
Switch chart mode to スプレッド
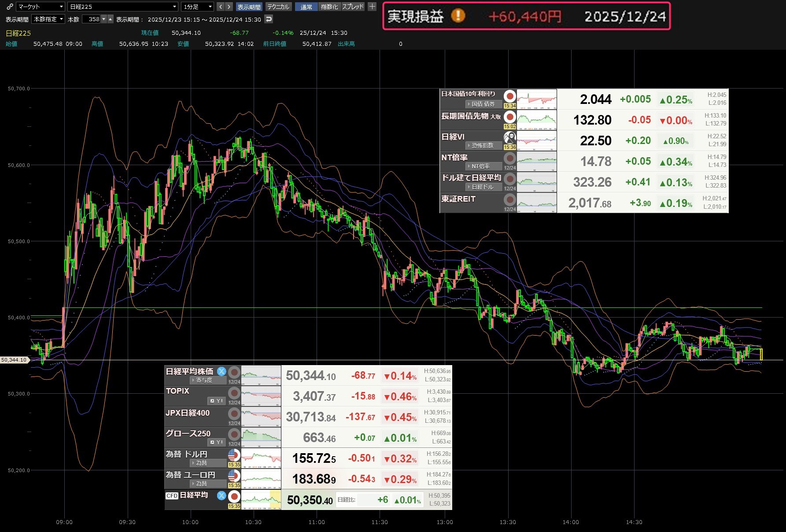coord(353,7)
